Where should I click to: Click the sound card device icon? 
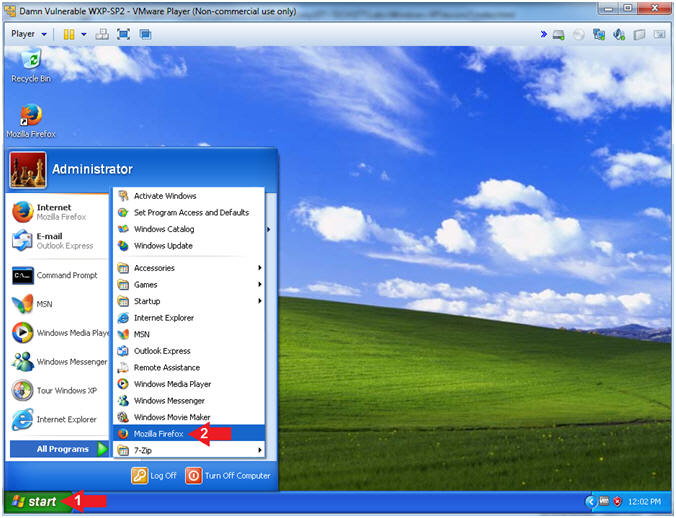pos(619,34)
